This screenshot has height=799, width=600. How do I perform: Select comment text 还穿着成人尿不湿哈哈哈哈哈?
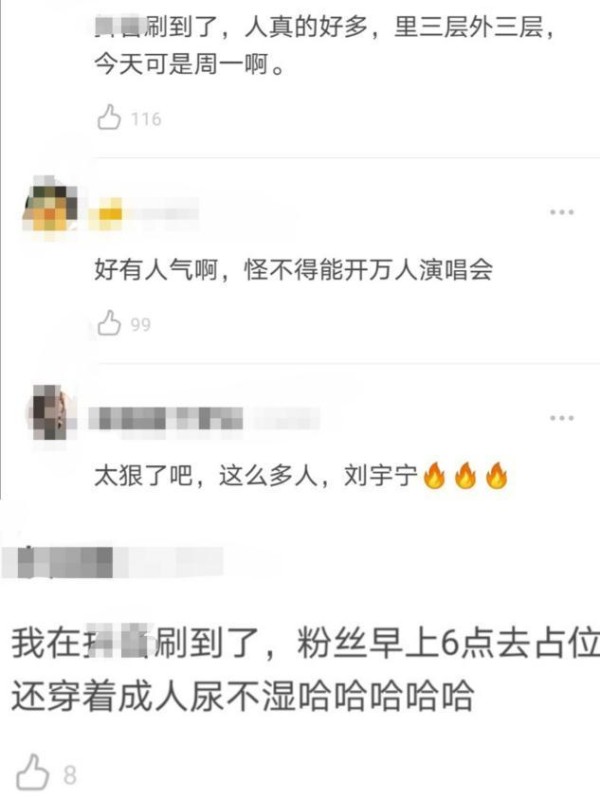point(243,696)
